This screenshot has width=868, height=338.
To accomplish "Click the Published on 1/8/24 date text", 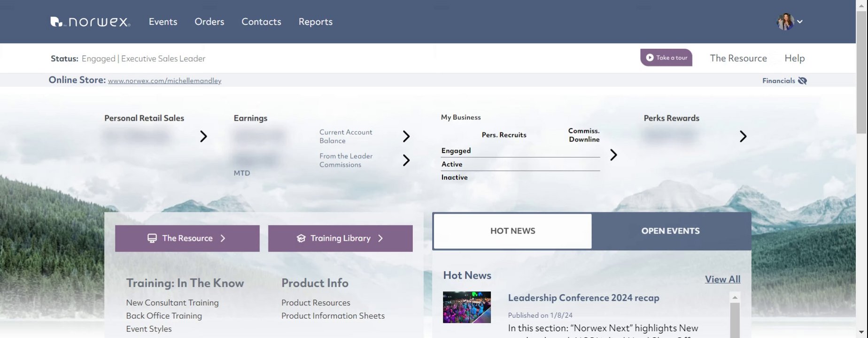I will (x=540, y=315).
